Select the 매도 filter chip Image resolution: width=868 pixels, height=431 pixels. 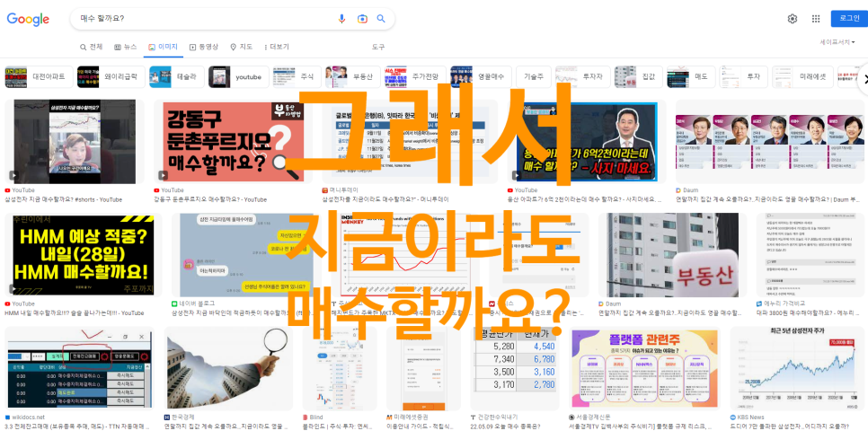(x=691, y=77)
